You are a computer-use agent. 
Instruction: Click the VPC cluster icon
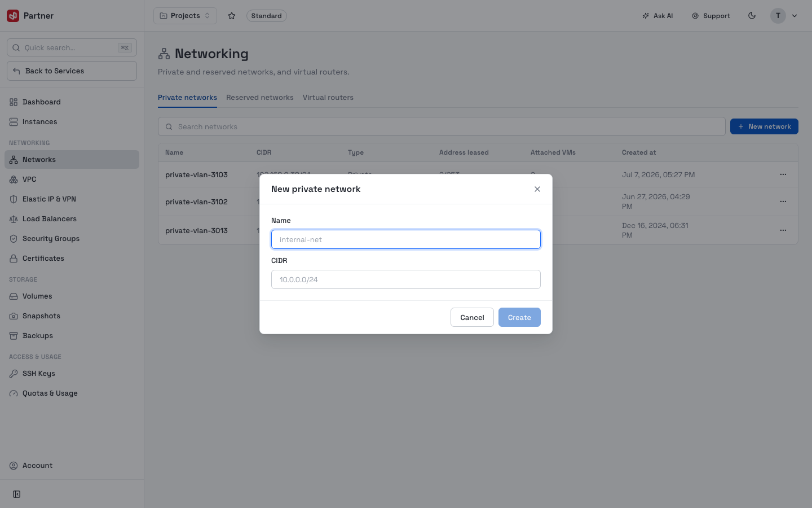point(14,179)
